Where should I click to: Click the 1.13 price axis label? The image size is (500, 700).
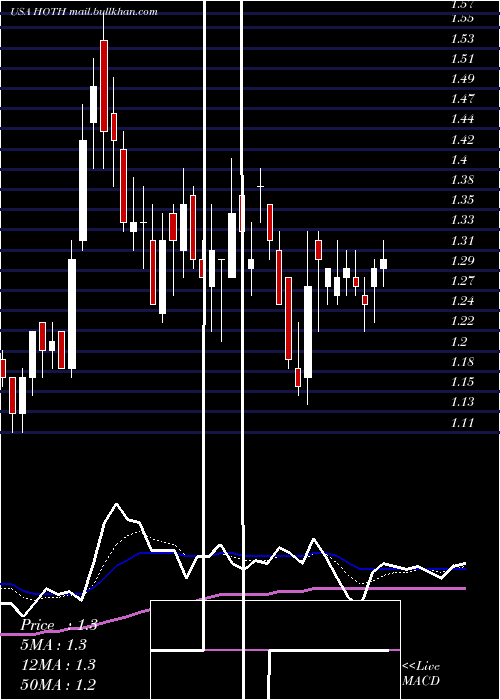point(462,402)
